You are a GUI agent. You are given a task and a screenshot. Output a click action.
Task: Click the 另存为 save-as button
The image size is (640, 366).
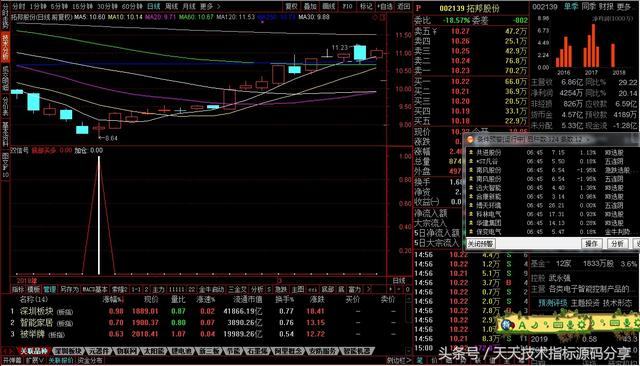click(x=69, y=289)
